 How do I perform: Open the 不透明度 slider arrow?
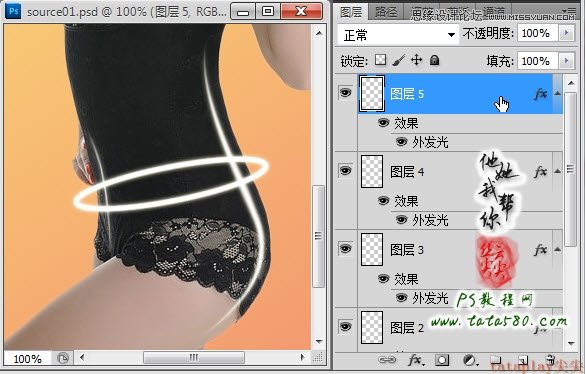tap(566, 33)
